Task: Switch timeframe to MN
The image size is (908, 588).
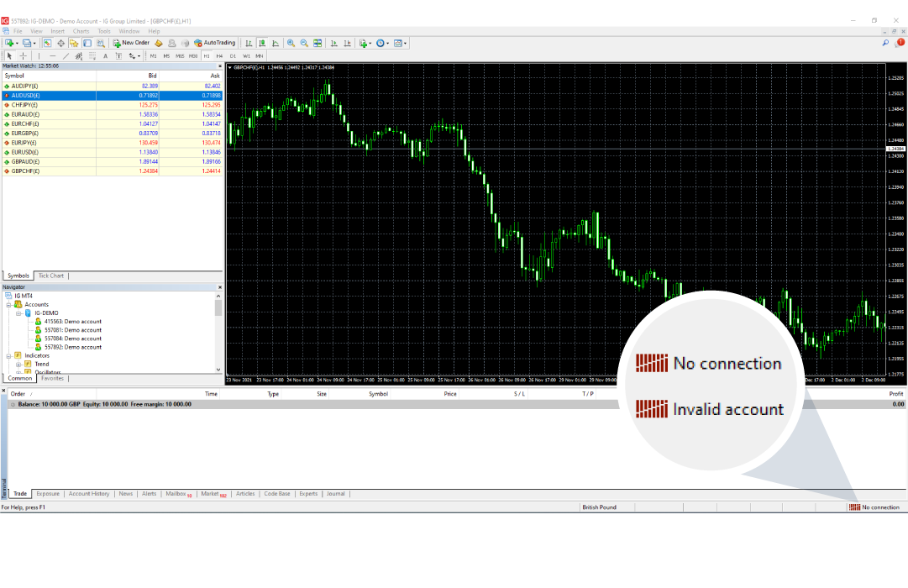Action: pyautogui.click(x=260, y=56)
